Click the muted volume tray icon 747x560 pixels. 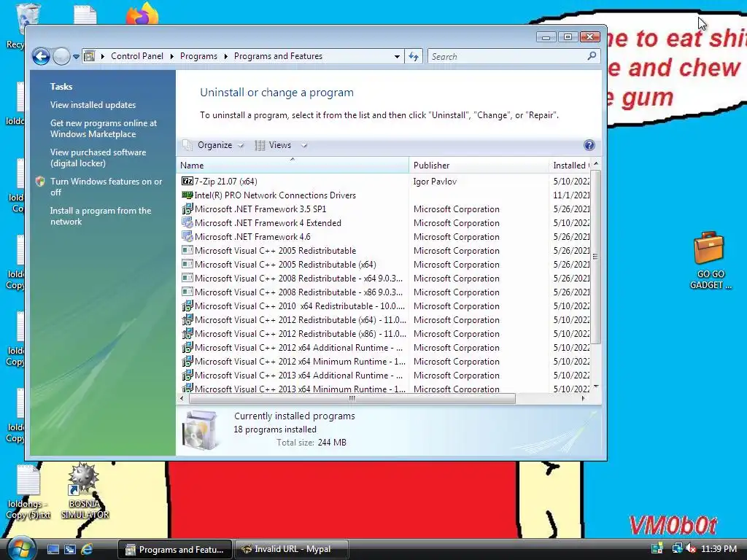691,548
